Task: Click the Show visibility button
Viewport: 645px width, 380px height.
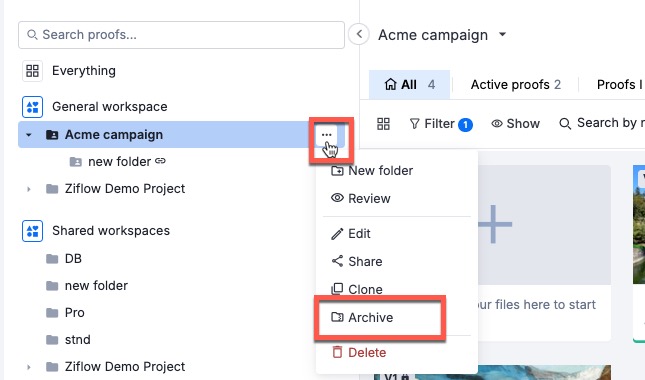Action: click(515, 123)
